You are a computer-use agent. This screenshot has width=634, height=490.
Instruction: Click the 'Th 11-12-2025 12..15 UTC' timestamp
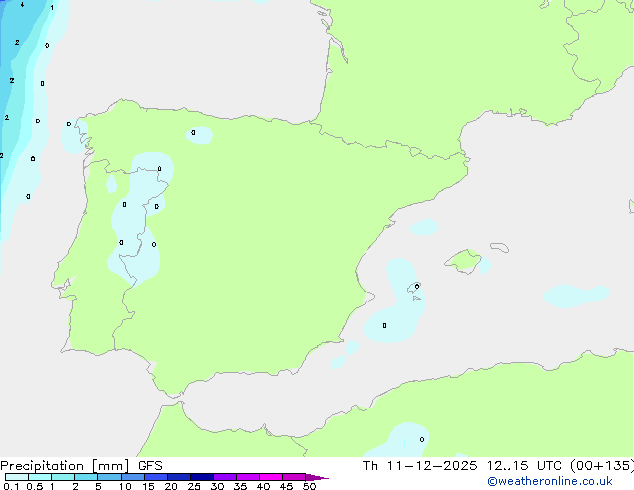point(463,466)
